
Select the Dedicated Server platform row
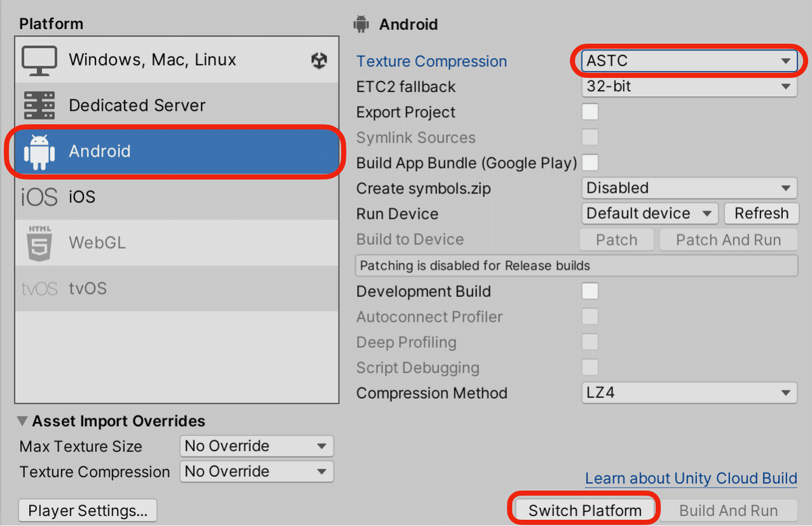pyautogui.click(x=177, y=105)
